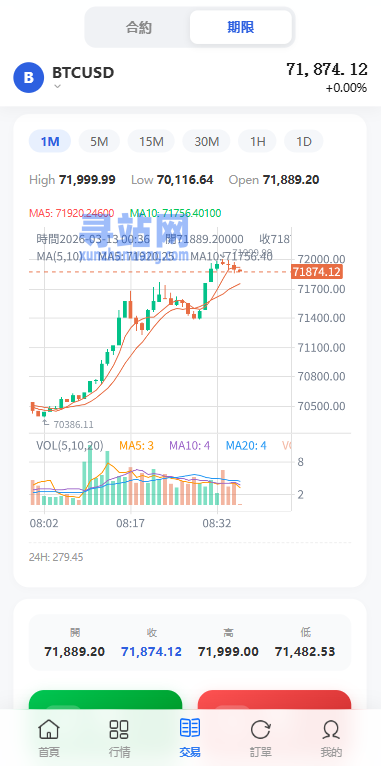
Task: Select the 5M timeframe
Action: pos(99,142)
